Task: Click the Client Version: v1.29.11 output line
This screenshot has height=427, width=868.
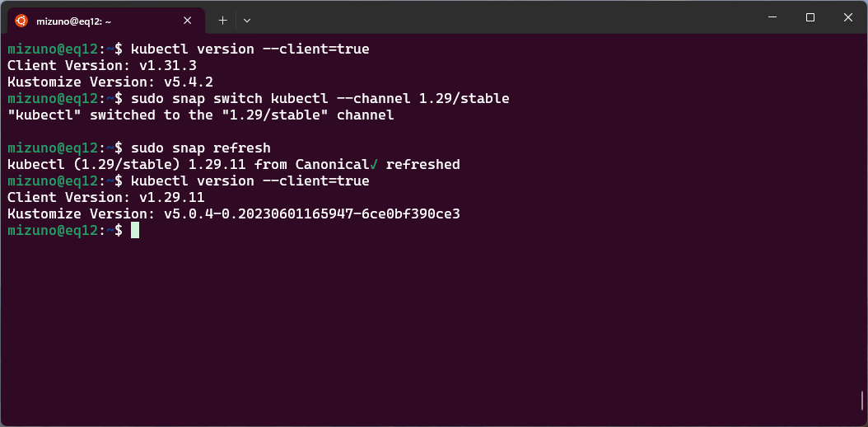Action: tap(106, 197)
